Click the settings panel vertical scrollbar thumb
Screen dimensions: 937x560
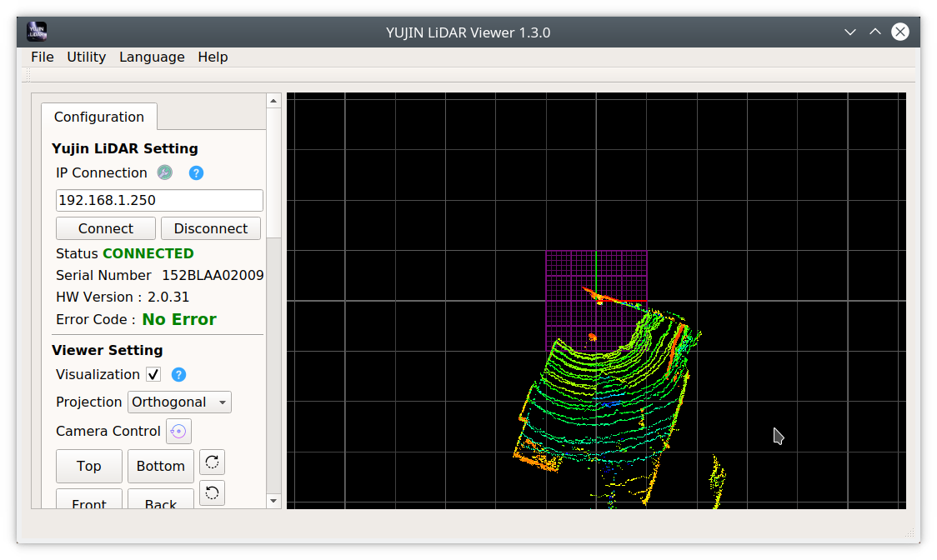273,173
